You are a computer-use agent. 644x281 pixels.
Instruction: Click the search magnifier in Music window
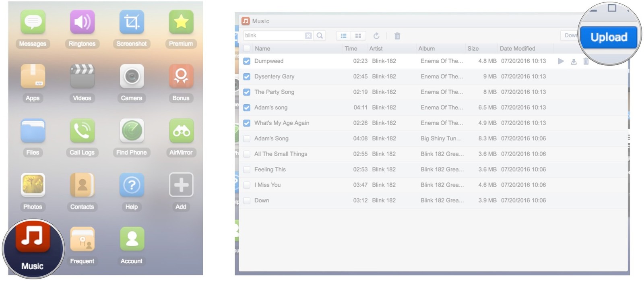click(320, 35)
